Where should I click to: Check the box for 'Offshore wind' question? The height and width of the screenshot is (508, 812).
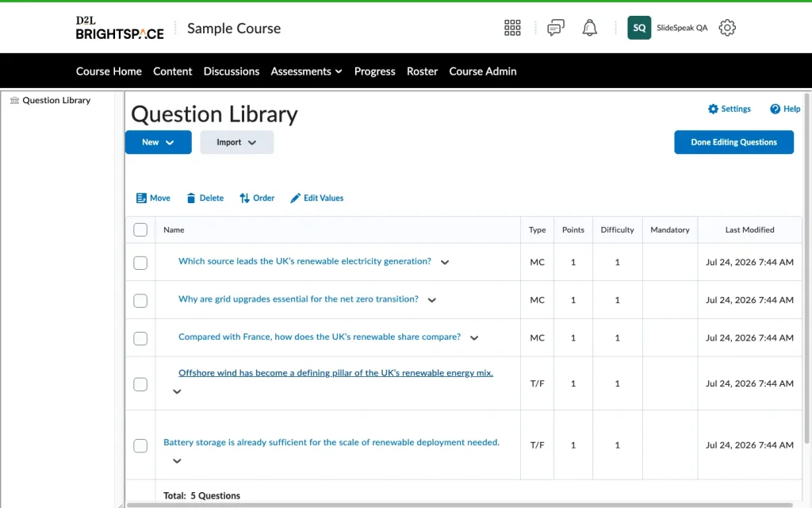(140, 384)
